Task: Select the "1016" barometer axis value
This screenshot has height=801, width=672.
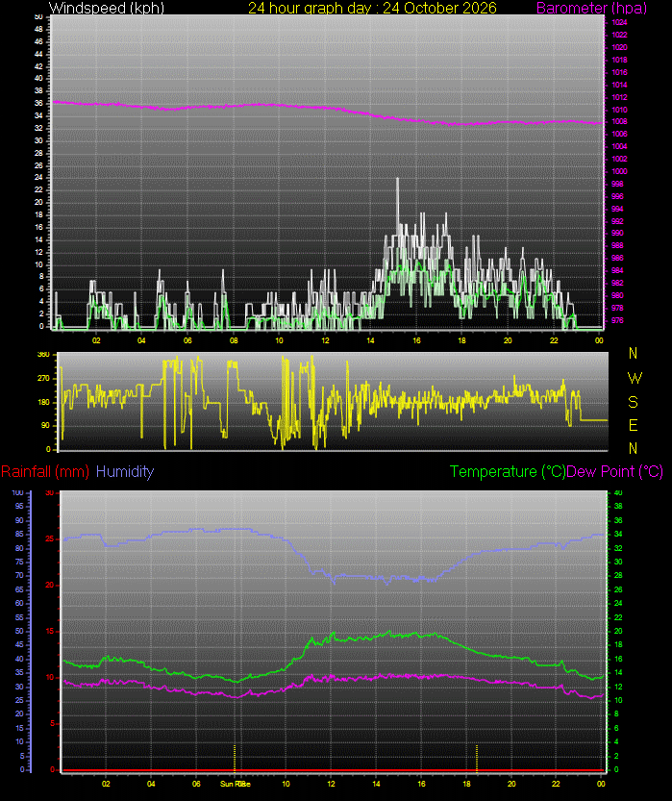Action: (619, 72)
